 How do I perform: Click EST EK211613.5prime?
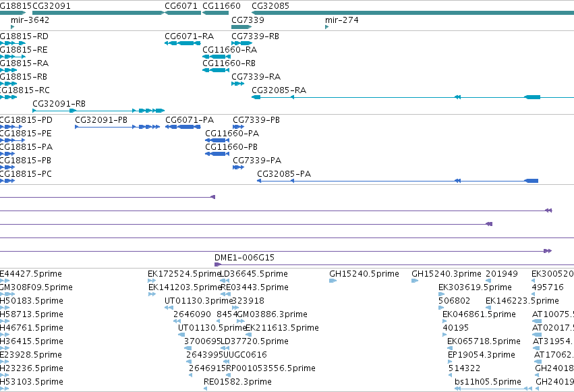282,328
